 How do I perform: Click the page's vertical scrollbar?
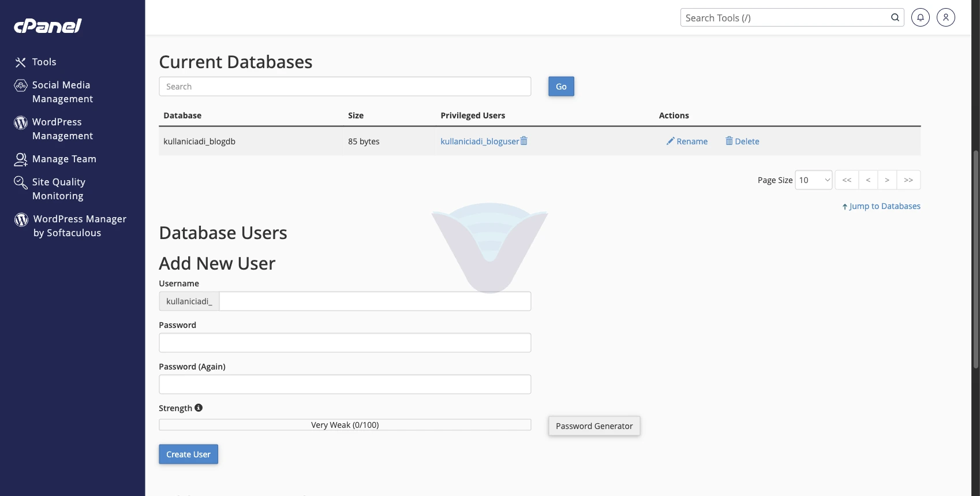(976, 260)
